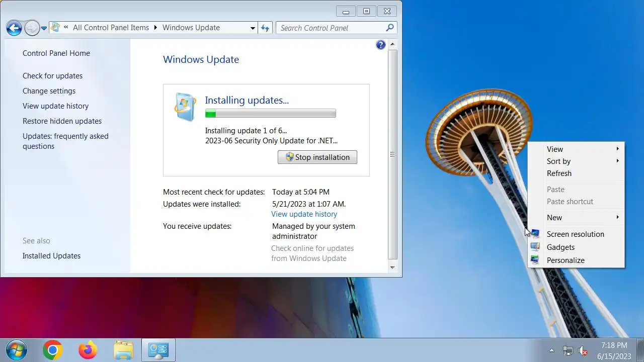Click the Forward navigation arrow
644x362 pixels.
(x=32, y=28)
